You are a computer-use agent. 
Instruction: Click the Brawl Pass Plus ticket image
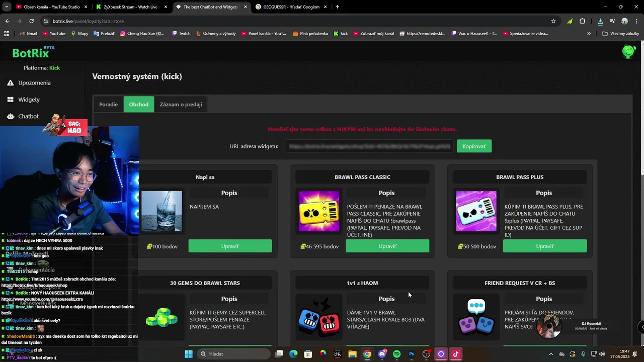click(x=476, y=211)
